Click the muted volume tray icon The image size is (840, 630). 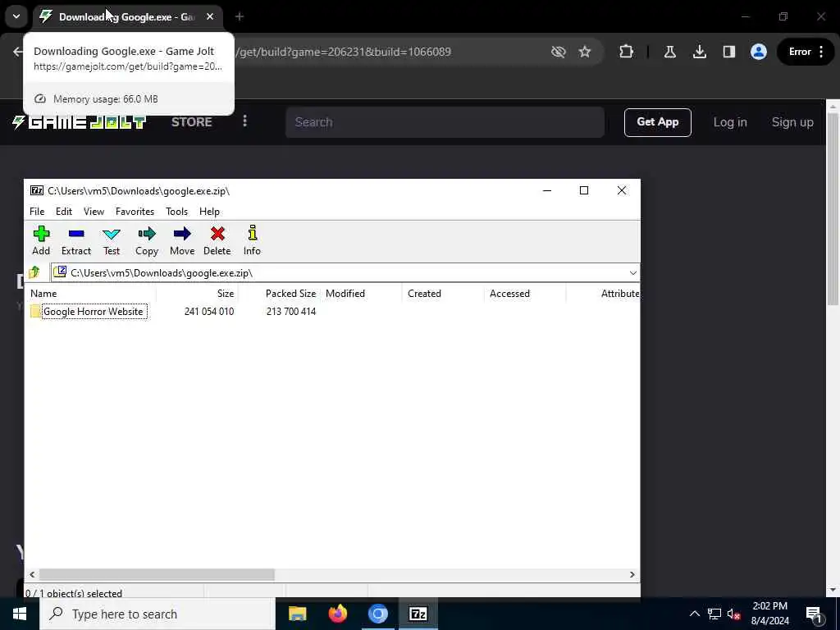click(x=734, y=614)
